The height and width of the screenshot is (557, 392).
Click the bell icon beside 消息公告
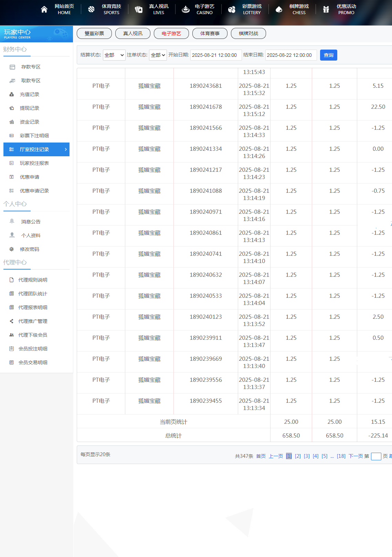(12, 221)
